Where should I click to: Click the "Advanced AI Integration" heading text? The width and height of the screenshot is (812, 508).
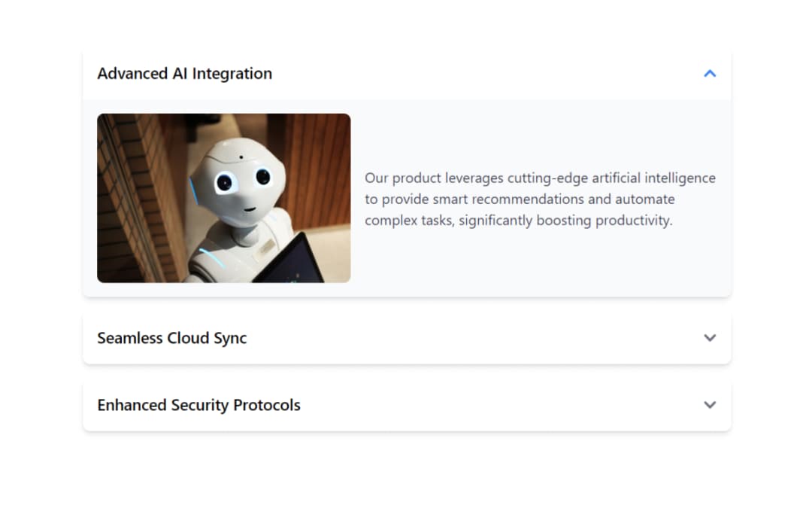184,74
